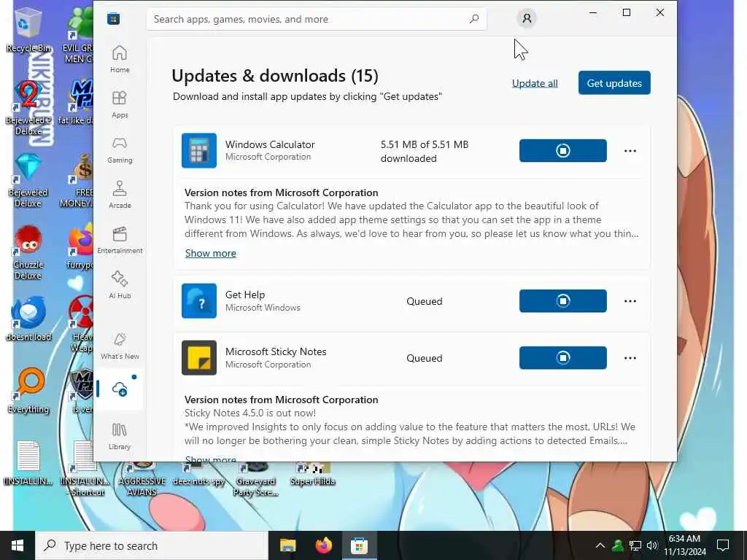Viewport: 747px width, 560px height.
Task: Click the network tray icon
Action: click(x=635, y=545)
